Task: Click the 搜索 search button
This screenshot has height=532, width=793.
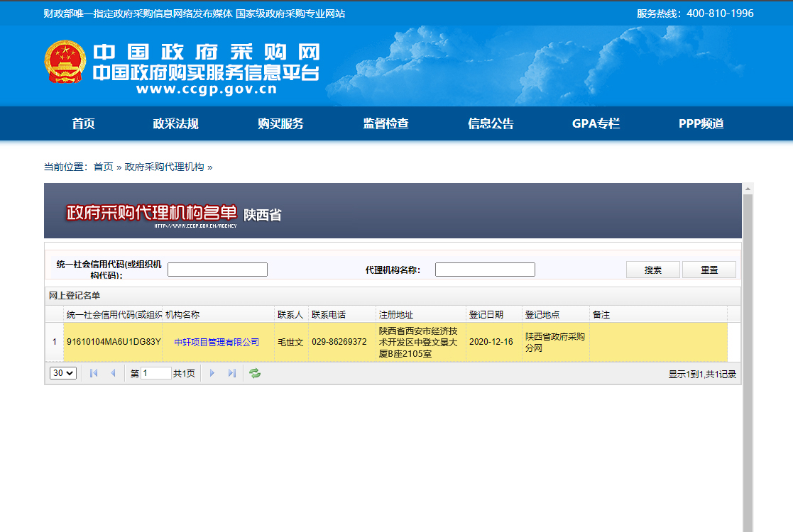Action: (x=652, y=270)
